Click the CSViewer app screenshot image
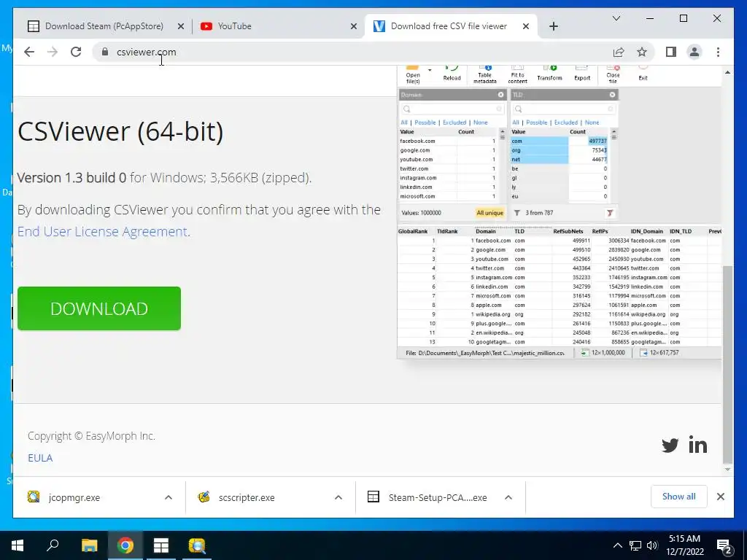 pyautogui.click(x=560, y=212)
